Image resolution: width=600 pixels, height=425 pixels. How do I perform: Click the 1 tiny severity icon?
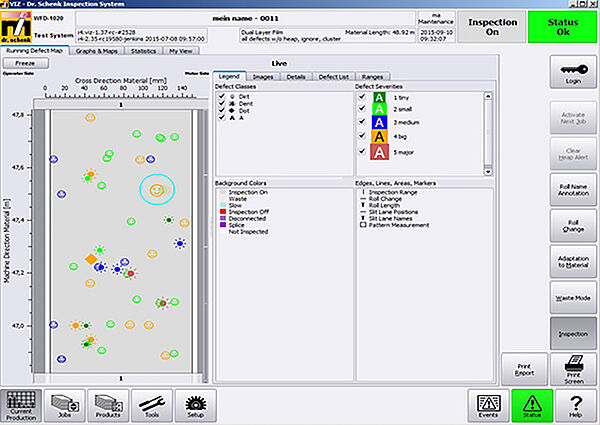click(x=379, y=98)
